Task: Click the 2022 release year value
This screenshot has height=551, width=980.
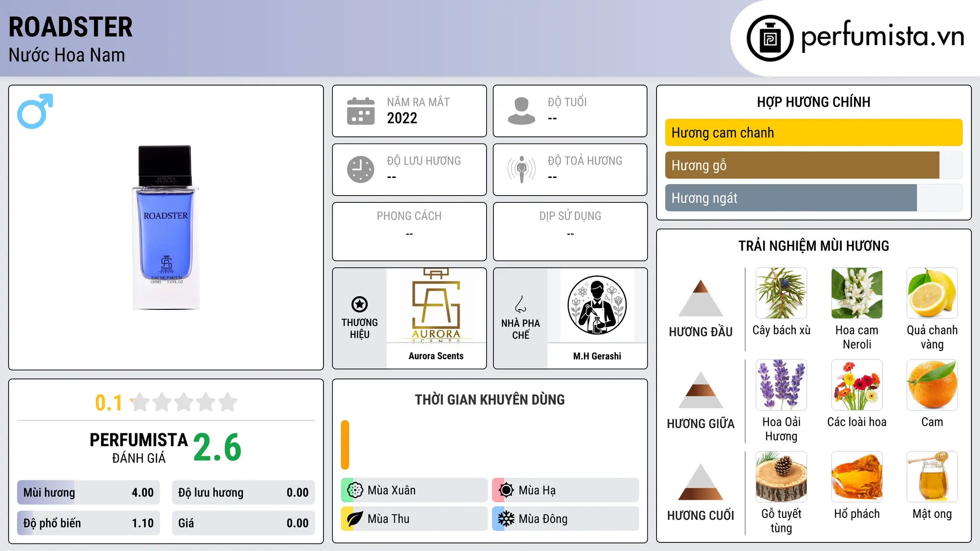Action: [402, 118]
